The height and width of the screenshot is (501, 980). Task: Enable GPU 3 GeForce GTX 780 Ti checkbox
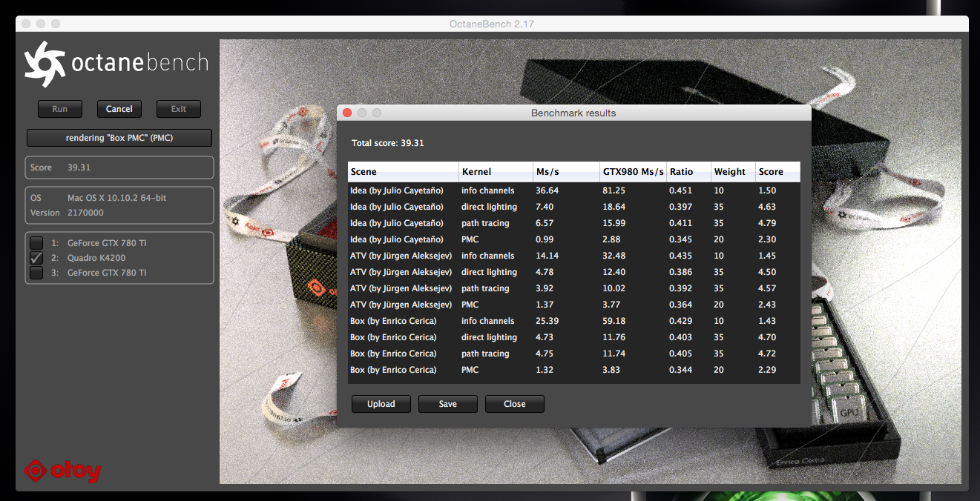[x=36, y=273]
